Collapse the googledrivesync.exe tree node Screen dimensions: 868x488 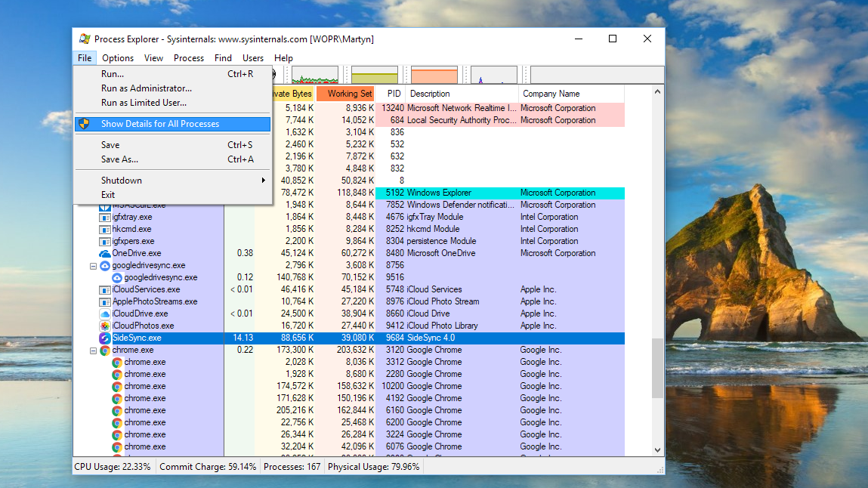94,265
